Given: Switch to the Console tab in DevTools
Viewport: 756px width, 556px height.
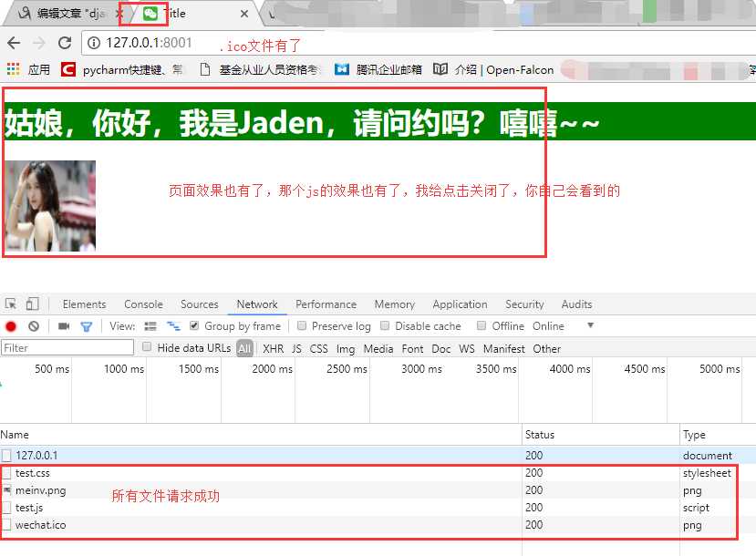Looking at the screenshot, I should pos(143,304).
